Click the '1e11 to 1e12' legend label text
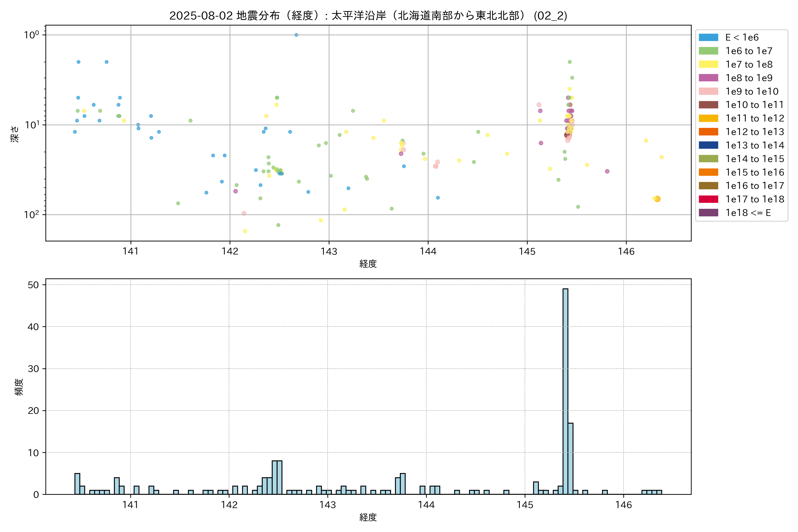This screenshot has width=798, height=532. (755, 118)
